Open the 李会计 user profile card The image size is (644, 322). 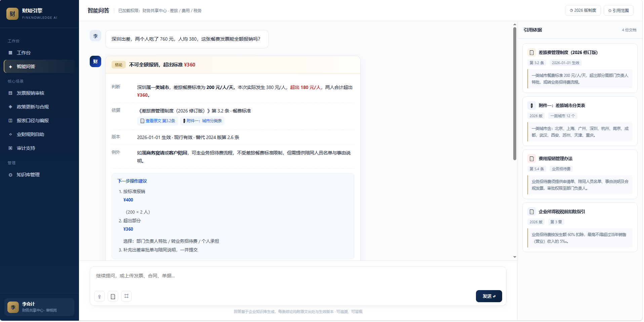(39, 307)
